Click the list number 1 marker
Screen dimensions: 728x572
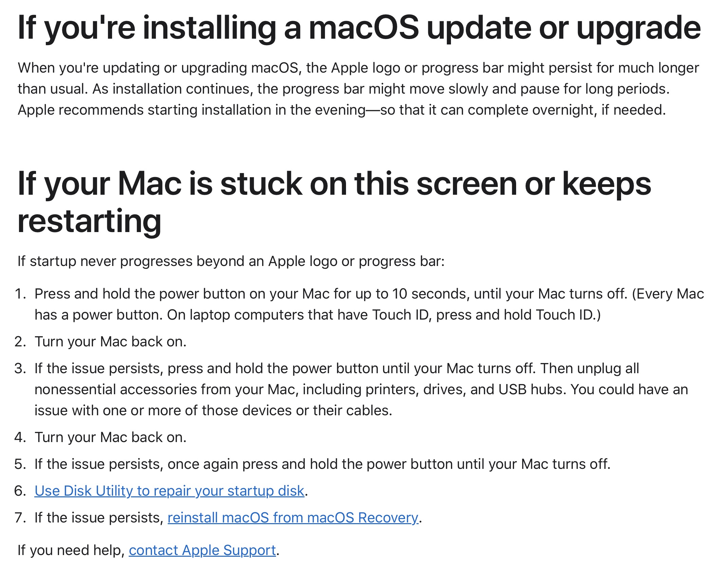[20, 294]
